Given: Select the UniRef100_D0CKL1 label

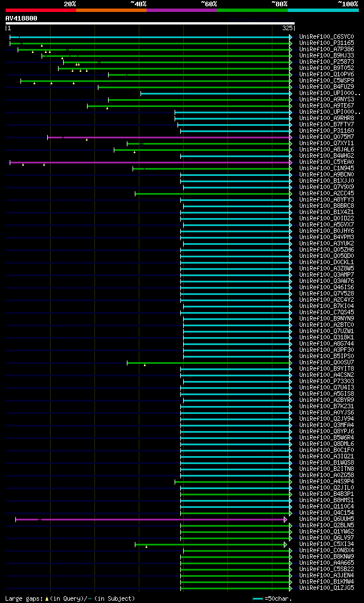Looking at the screenshot, I should 327,262.
